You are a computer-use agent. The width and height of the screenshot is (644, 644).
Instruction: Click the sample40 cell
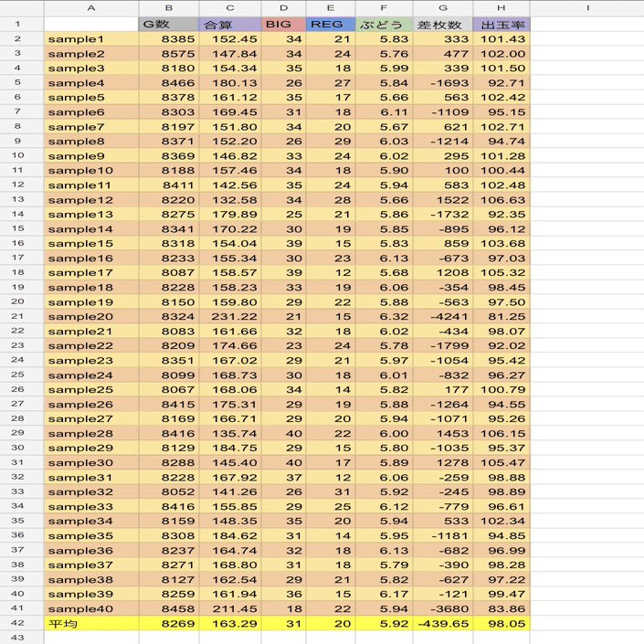pyautogui.click(x=91, y=609)
